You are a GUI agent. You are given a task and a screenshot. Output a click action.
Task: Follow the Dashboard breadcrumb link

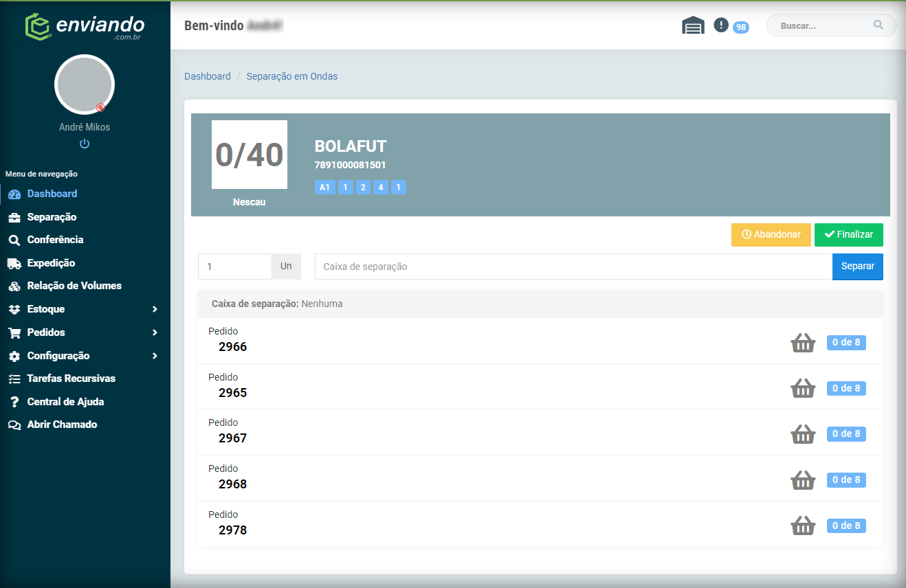pos(208,76)
